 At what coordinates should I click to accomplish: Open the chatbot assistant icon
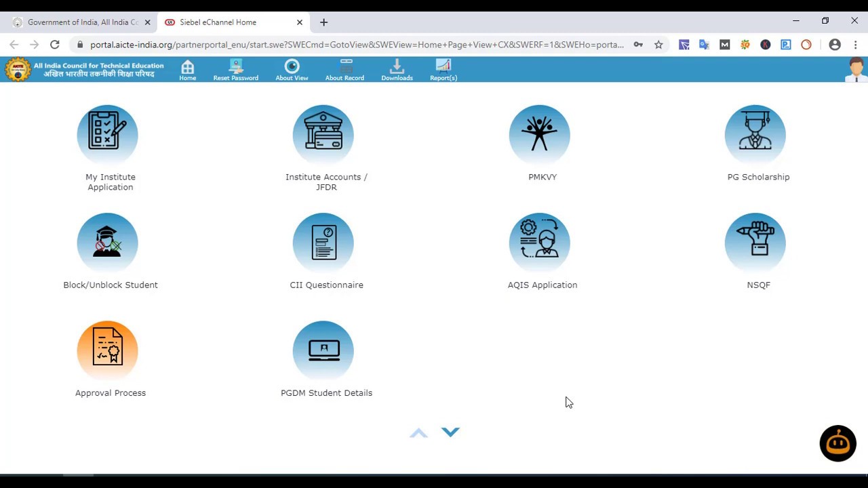coord(837,444)
